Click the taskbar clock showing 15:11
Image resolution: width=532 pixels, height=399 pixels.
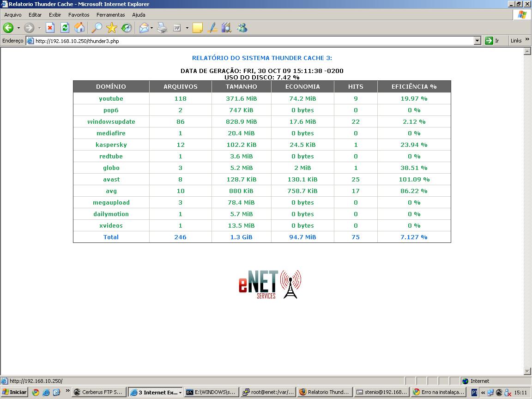(x=520, y=393)
